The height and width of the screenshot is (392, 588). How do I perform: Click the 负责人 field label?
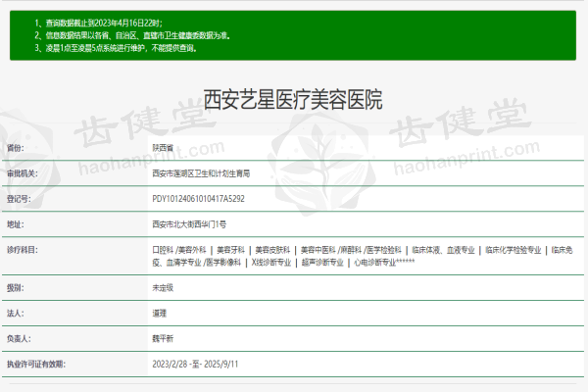pyautogui.click(x=19, y=339)
